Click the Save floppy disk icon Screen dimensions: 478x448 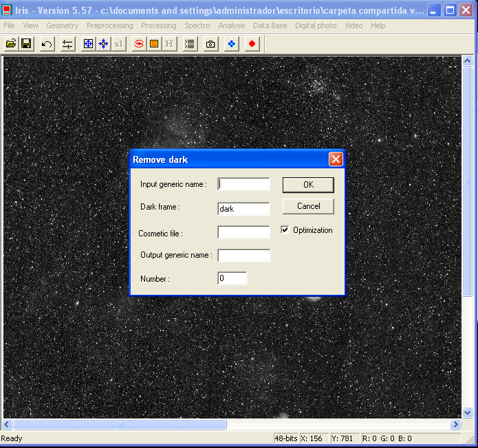tap(27, 44)
